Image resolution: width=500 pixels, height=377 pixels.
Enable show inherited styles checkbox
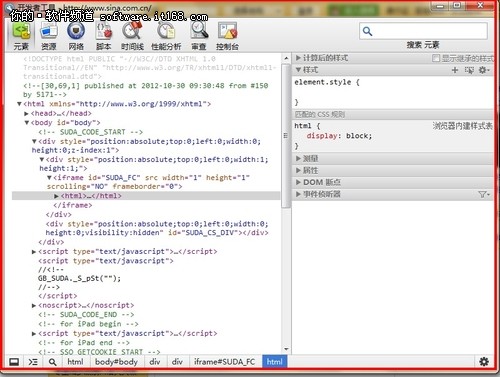[x=436, y=58]
